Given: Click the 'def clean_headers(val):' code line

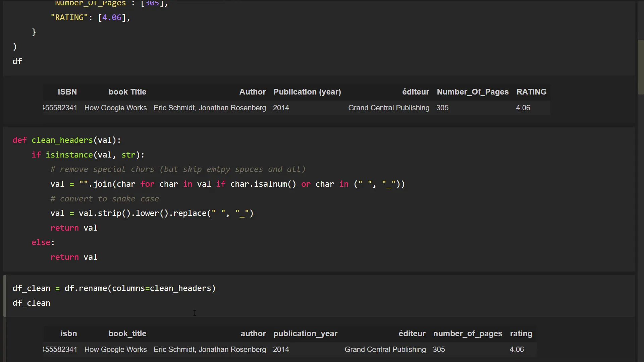Looking at the screenshot, I should pyautogui.click(x=66, y=140).
